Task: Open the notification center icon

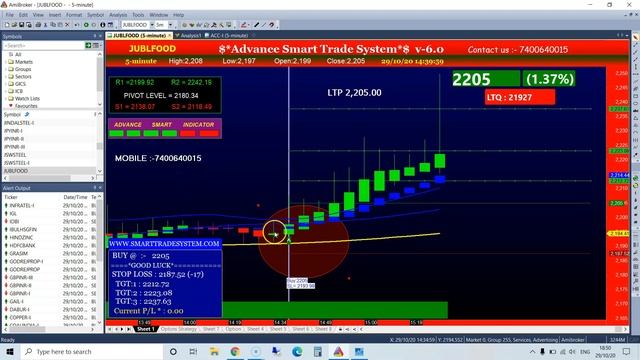Action: tap(627, 351)
